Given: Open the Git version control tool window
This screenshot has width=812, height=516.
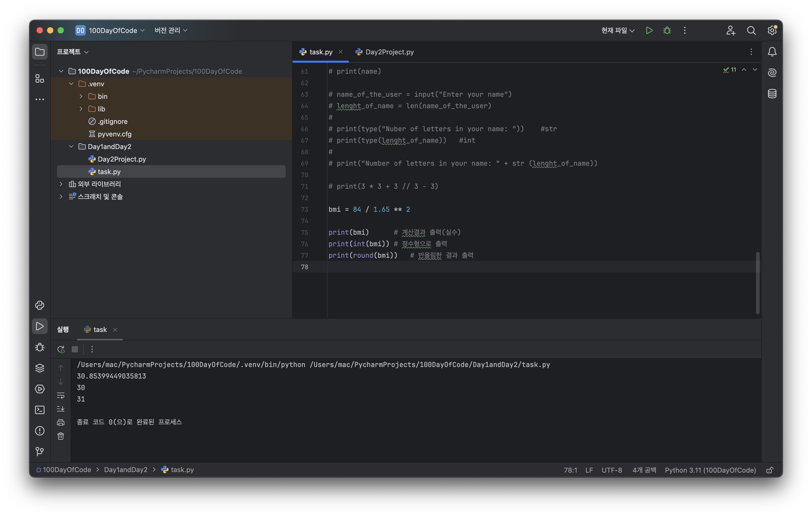Looking at the screenshot, I should [x=40, y=451].
